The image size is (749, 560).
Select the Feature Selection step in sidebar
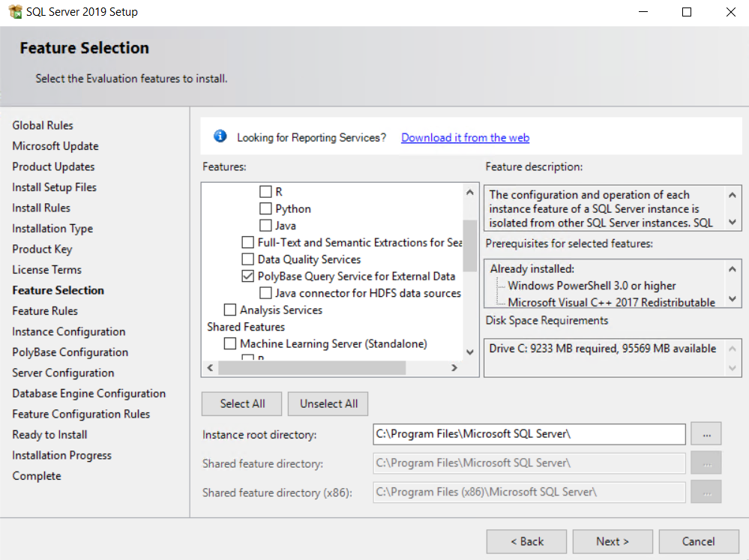(58, 290)
